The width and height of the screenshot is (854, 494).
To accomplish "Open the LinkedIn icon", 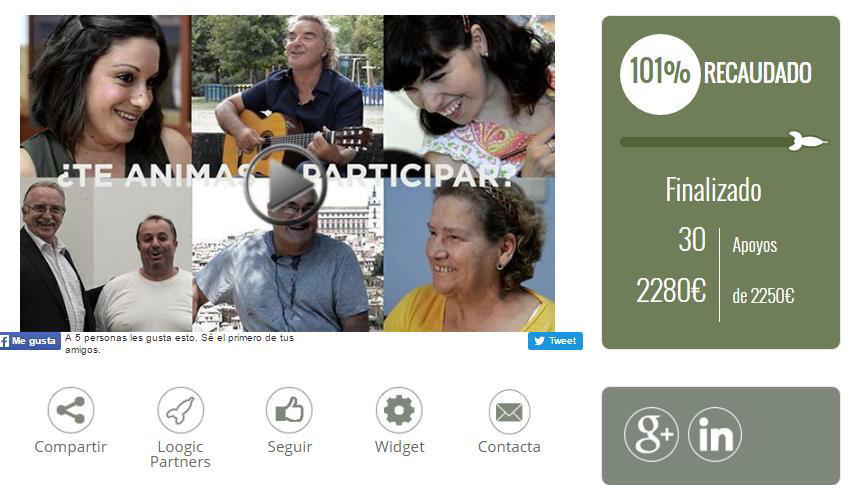I will pyautogui.click(x=715, y=435).
